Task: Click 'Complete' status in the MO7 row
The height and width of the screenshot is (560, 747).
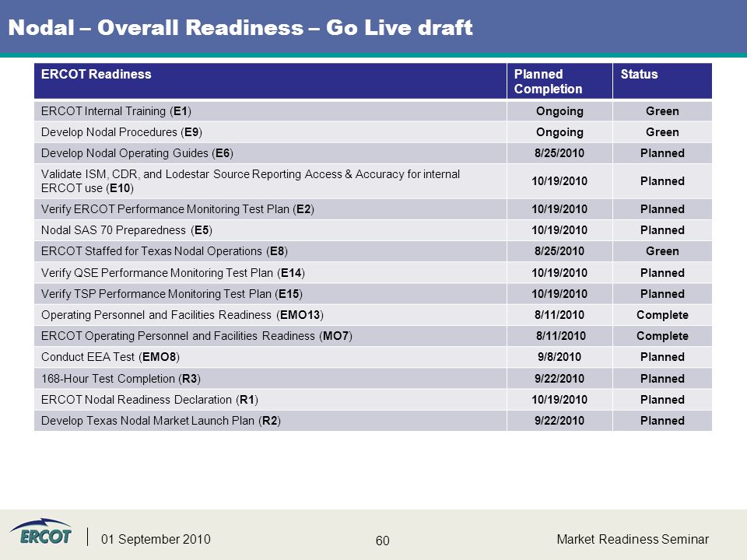Action: pyautogui.click(x=662, y=336)
